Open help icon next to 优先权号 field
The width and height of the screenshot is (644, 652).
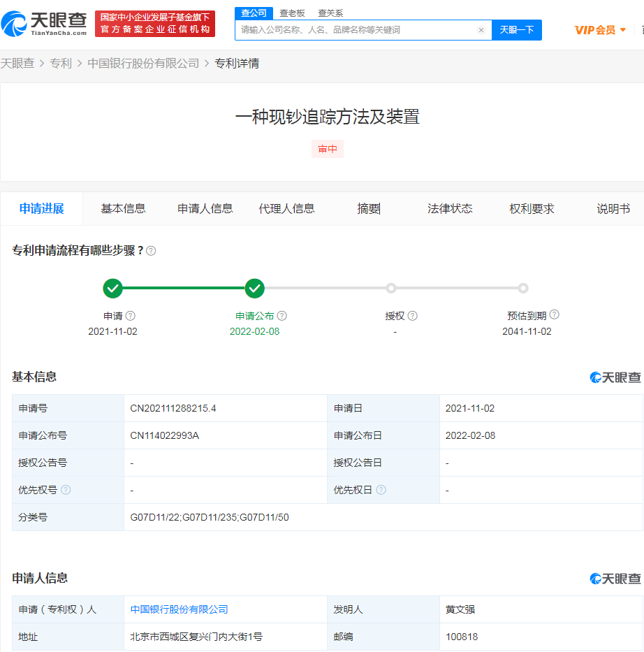pyautogui.click(x=66, y=489)
